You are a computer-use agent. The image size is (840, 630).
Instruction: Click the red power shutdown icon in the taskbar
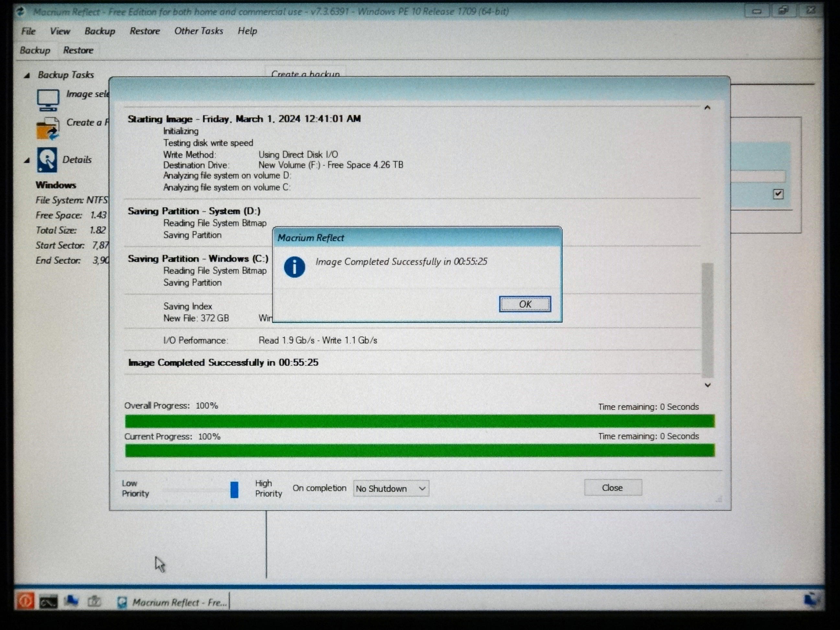[x=26, y=601]
